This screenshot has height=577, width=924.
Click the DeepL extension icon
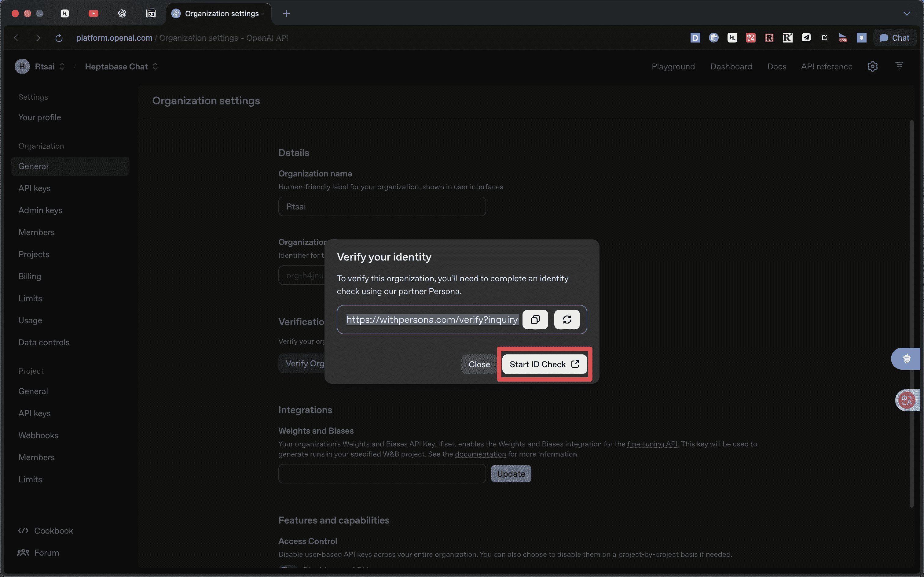(695, 37)
